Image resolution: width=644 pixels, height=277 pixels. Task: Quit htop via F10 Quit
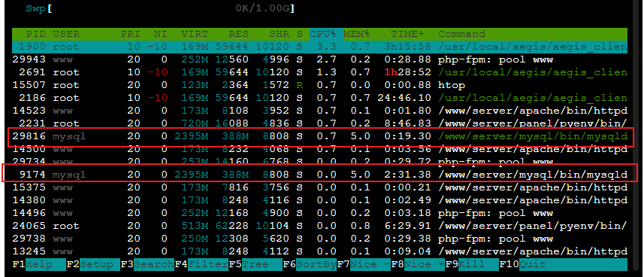tap(563, 265)
